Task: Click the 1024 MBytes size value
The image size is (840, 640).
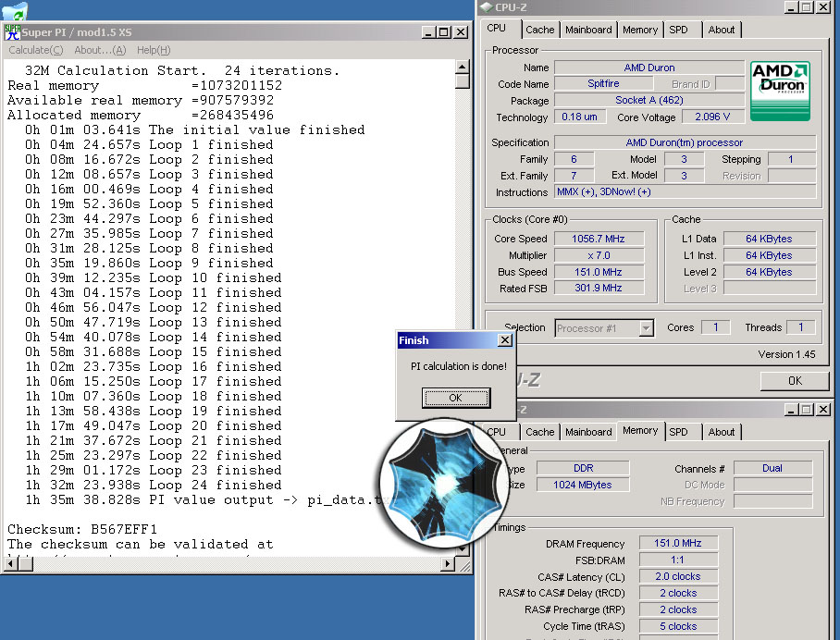Action: coord(583,485)
